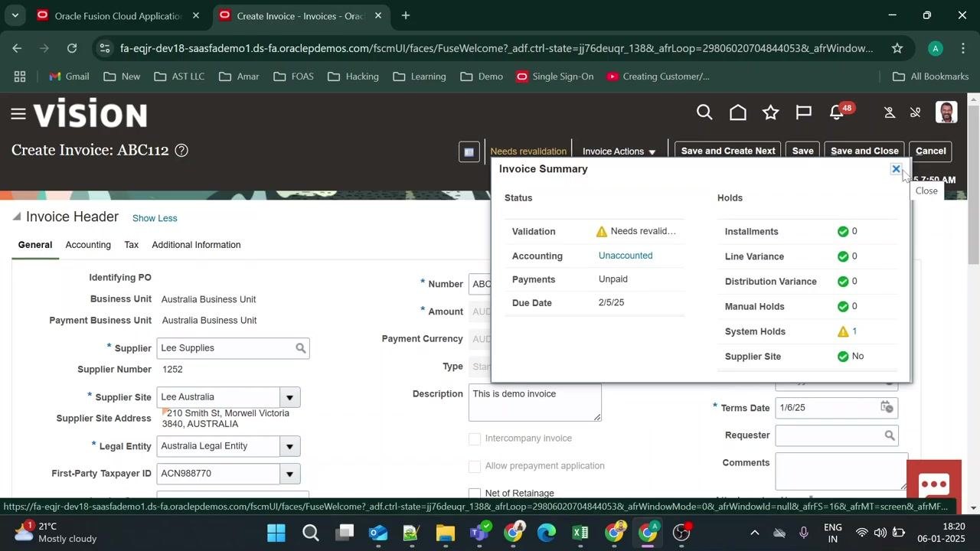Image resolution: width=980 pixels, height=551 pixels.
Task: Click the invoice summary icon beside Needs revalidation
Action: click(469, 152)
